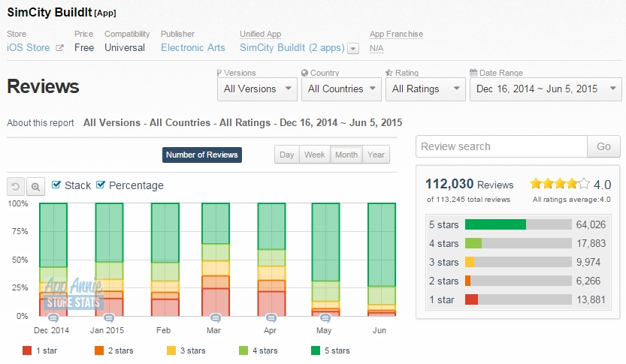Screen dimensions: 626x364
Task: Open iOS Store external link icon
Action: pyautogui.click(x=59, y=48)
